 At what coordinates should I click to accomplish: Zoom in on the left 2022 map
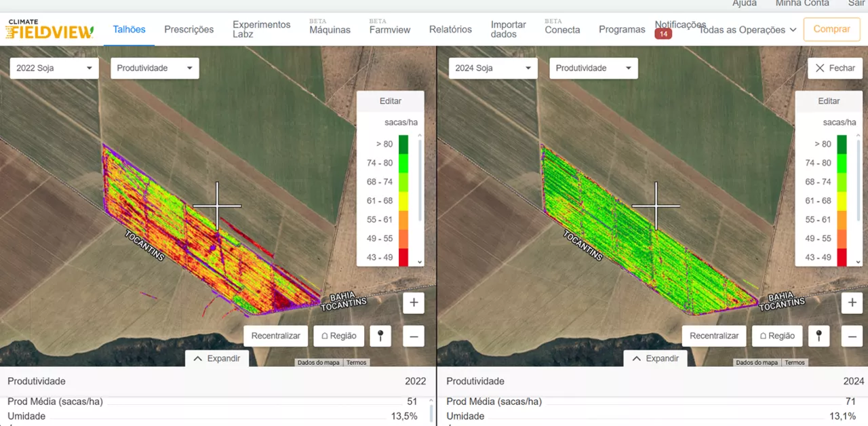(x=414, y=303)
